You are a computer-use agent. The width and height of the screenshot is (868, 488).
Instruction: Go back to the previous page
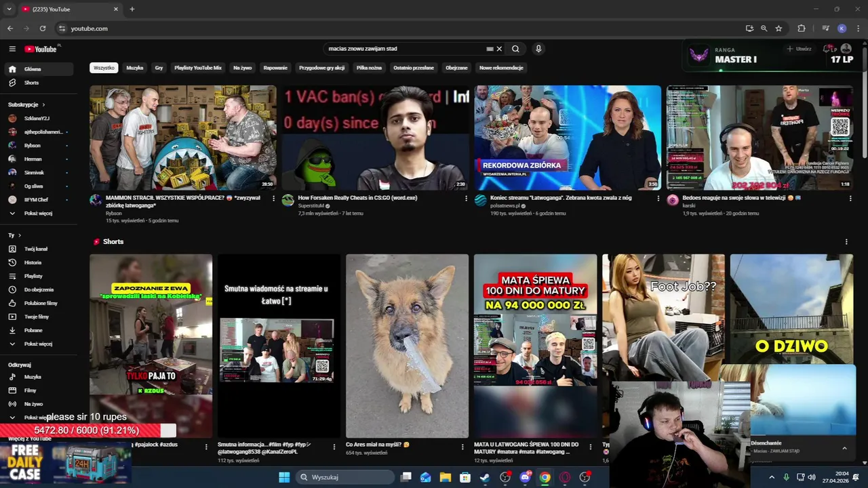(x=10, y=28)
